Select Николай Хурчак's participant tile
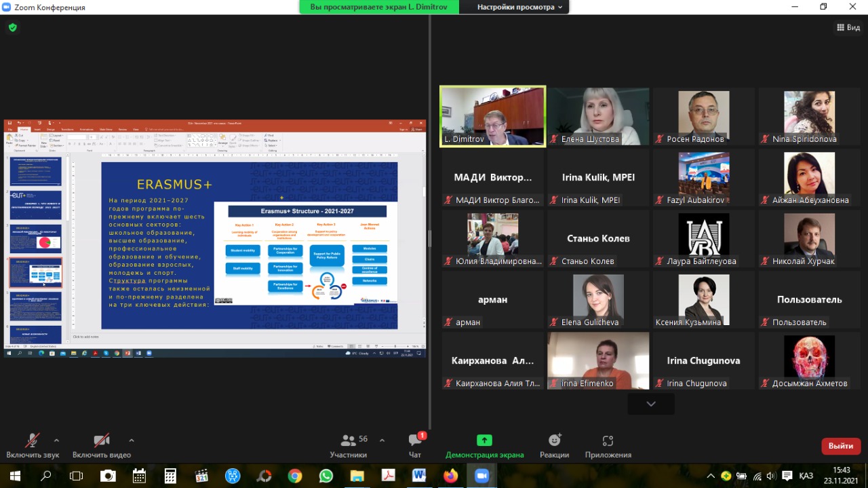This screenshot has height=488, width=868. [809, 238]
